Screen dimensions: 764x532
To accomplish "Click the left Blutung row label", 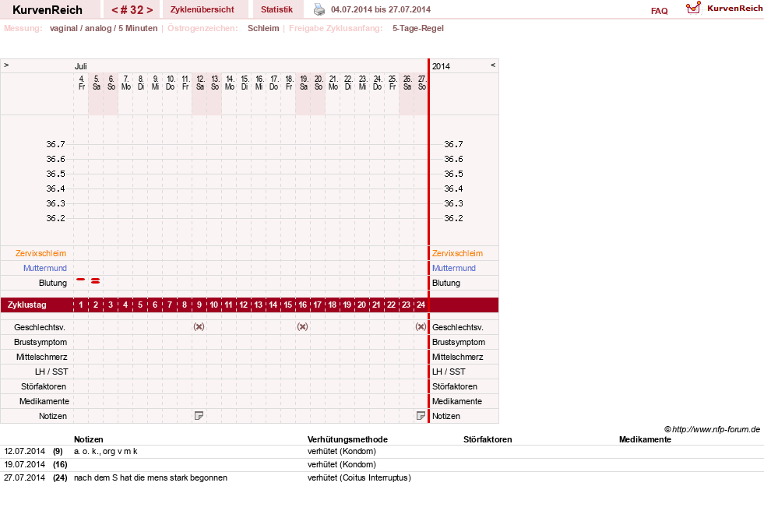I will click(x=53, y=283).
